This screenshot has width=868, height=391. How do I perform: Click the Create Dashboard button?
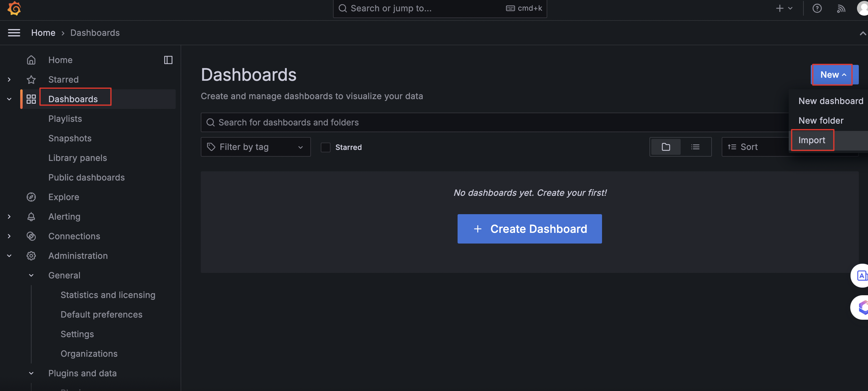tap(529, 229)
